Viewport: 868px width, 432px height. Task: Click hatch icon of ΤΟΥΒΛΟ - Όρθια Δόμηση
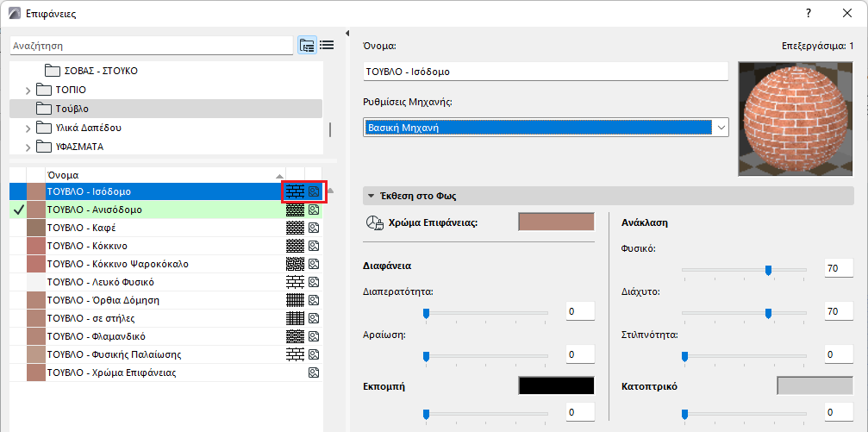[295, 300]
